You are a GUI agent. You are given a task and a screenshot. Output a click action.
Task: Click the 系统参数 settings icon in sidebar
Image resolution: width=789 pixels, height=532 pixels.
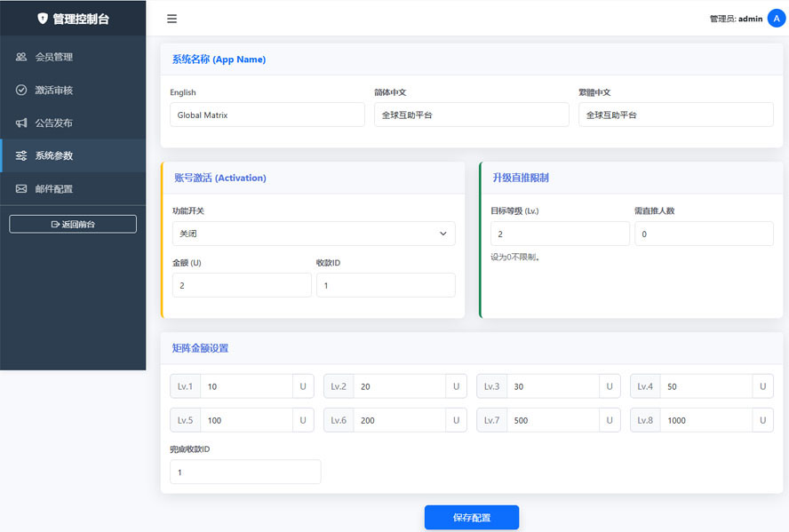[x=21, y=155]
